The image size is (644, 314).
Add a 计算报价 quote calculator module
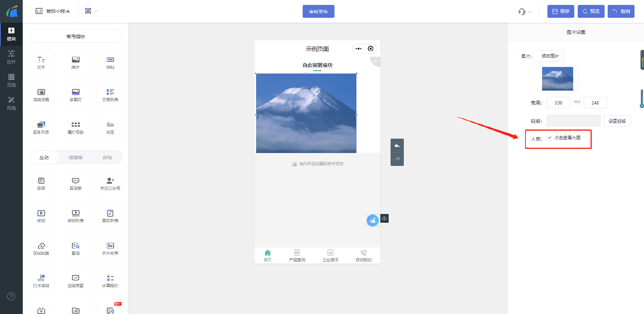(110, 281)
